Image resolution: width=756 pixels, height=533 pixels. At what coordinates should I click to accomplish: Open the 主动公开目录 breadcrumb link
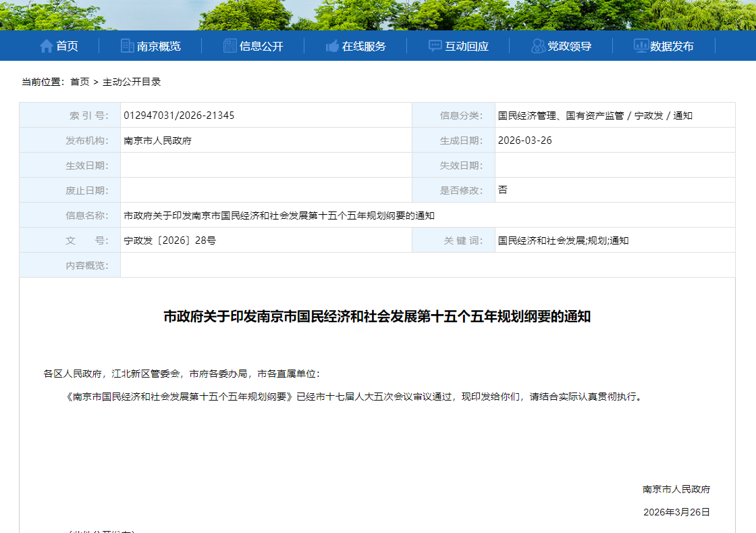point(132,82)
